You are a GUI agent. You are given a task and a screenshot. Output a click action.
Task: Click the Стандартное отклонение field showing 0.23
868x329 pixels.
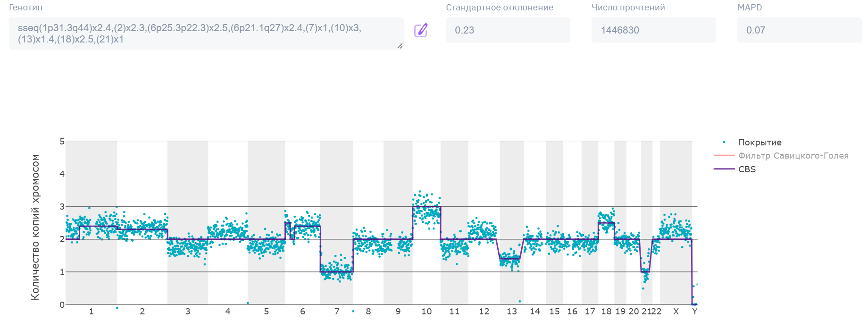[508, 30]
